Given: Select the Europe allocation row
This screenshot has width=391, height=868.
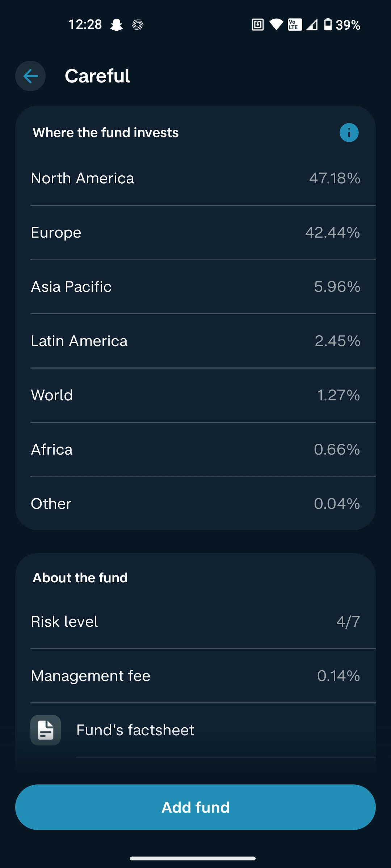Looking at the screenshot, I should pos(195,233).
